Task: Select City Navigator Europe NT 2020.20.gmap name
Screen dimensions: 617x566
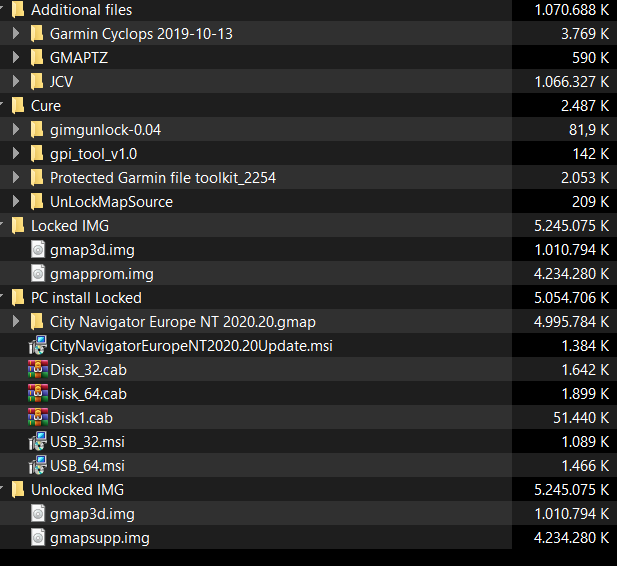Action: (x=183, y=322)
